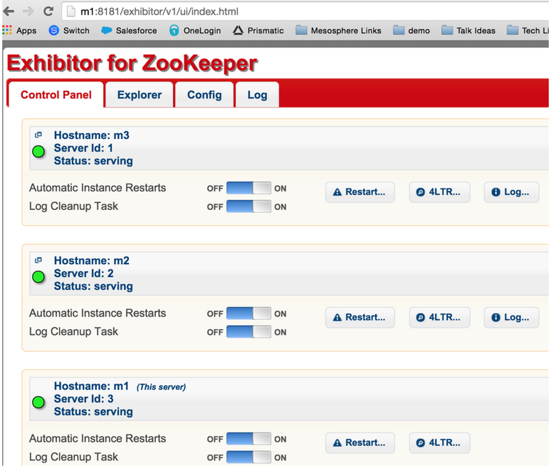Open the Salesforce bookmark

[x=129, y=31]
